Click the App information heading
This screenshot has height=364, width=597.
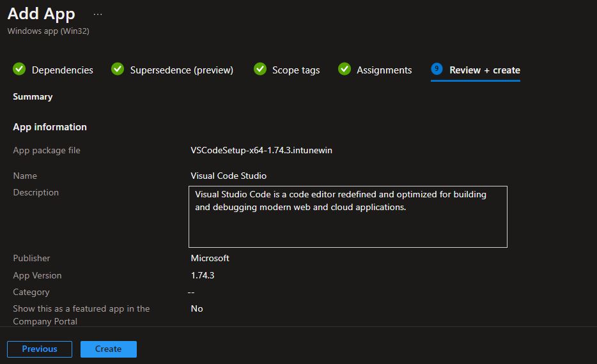coord(50,127)
